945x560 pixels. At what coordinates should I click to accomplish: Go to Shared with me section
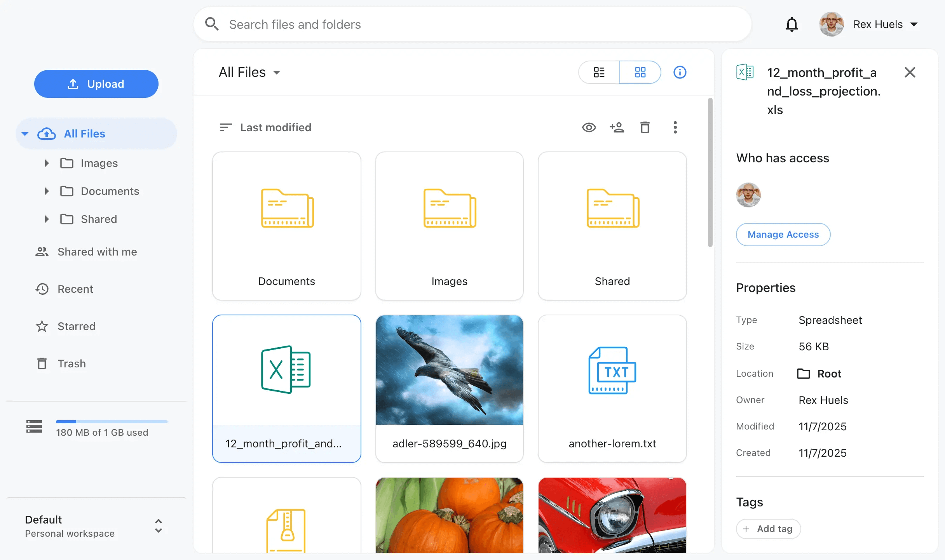tap(97, 252)
